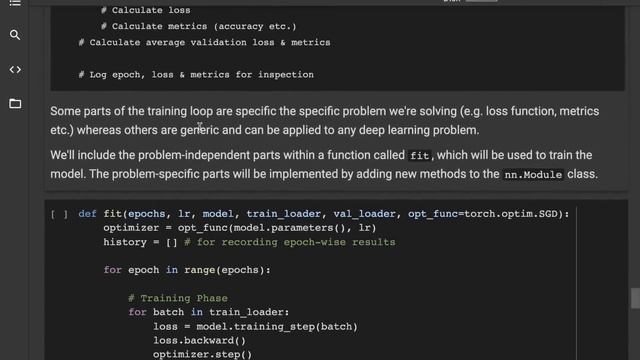The width and height of the screenshot is (640, 360).
Task: Click 'loss = model.training_step(batch)' line
Action: pos(256,327)
